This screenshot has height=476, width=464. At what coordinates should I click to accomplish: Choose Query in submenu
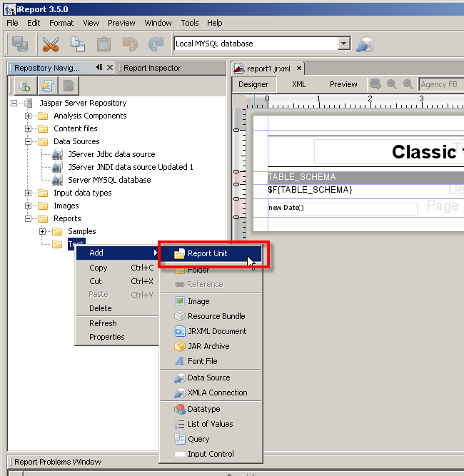[211, 439]
